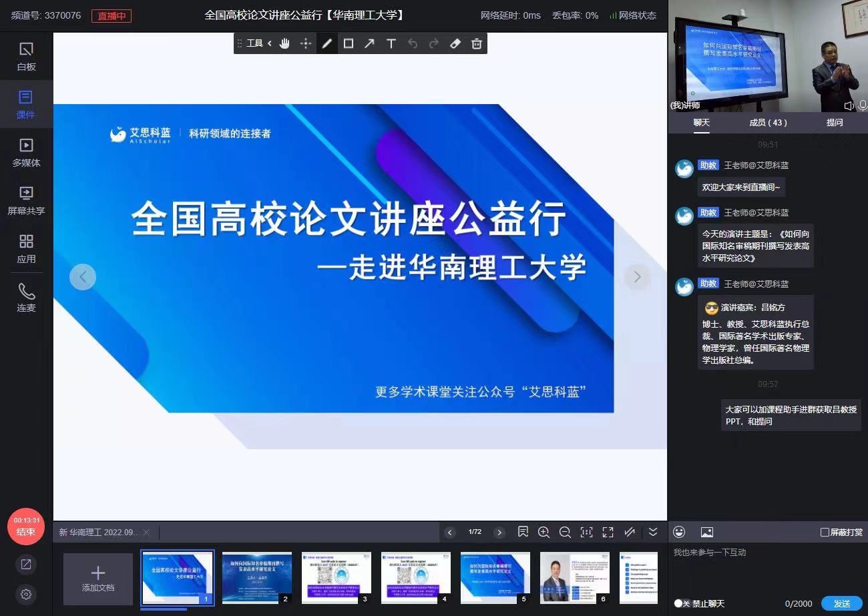
Task: Select the laser pointer crosshair tool
Action: click(x=306, y=43)
